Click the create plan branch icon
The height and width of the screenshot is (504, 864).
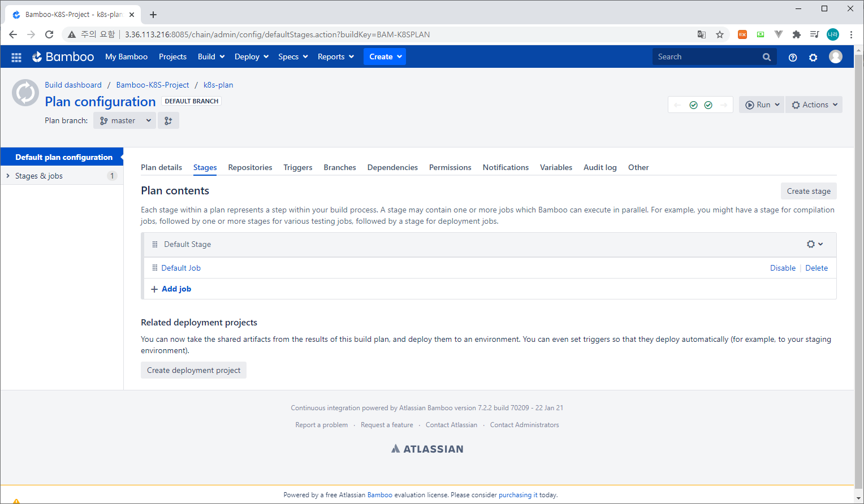(169, 120)
